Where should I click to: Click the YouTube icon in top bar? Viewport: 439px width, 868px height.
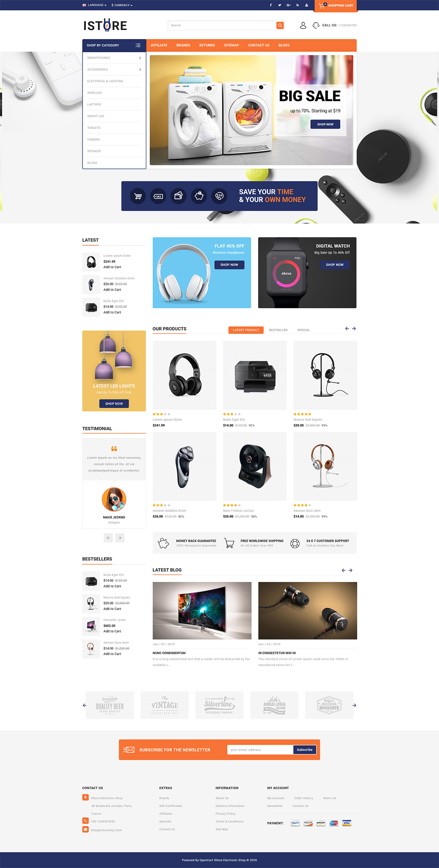point(307,5)
